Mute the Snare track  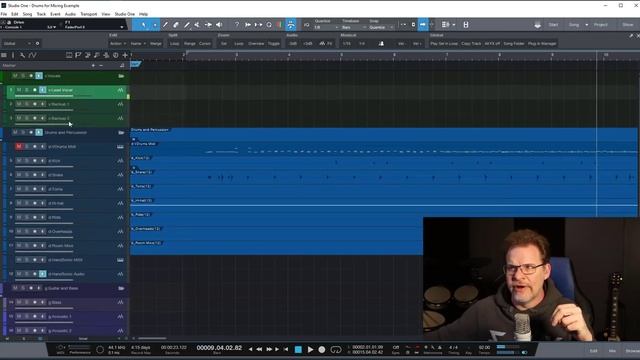(x=19, y=175)
